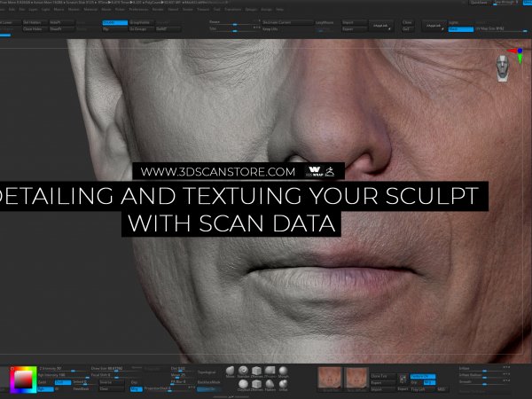
Task: Open the Texture menu
Action: pyautogui.click(x=203, y=10)
